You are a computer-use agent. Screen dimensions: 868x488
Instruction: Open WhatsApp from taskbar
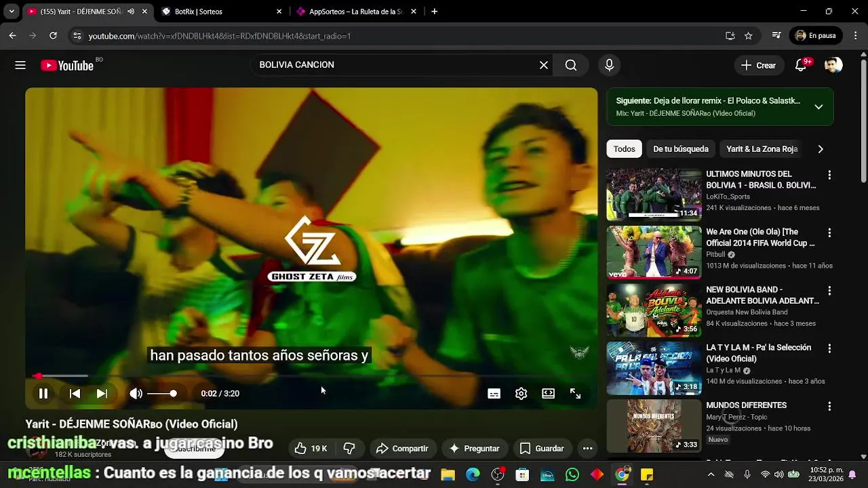click(572, 474)
